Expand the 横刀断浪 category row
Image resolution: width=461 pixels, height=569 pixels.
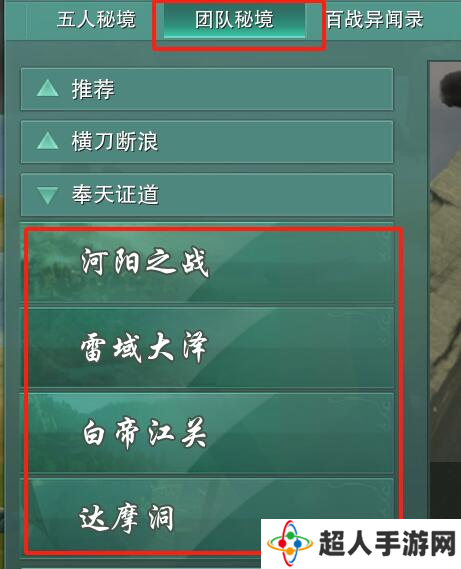[x=207, y=142]
